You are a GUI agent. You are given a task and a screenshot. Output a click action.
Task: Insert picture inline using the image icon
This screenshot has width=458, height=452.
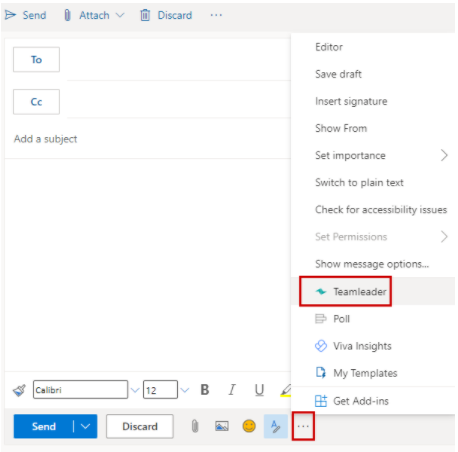tap(222, 426)
